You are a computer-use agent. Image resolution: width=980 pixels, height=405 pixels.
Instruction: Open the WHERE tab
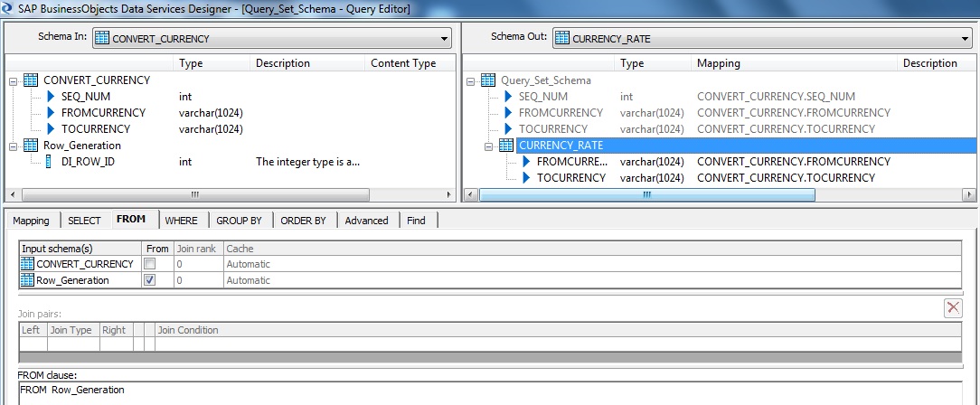(181, 221)
